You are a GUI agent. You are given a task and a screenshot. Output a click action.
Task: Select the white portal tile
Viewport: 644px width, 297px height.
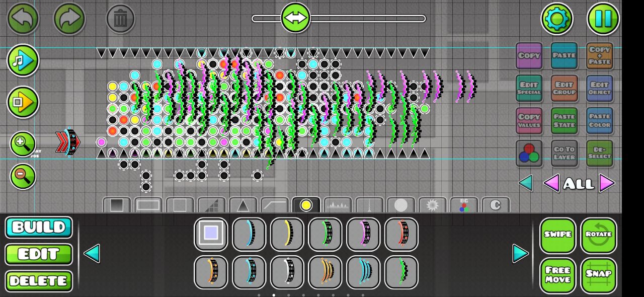click(287, 272)
